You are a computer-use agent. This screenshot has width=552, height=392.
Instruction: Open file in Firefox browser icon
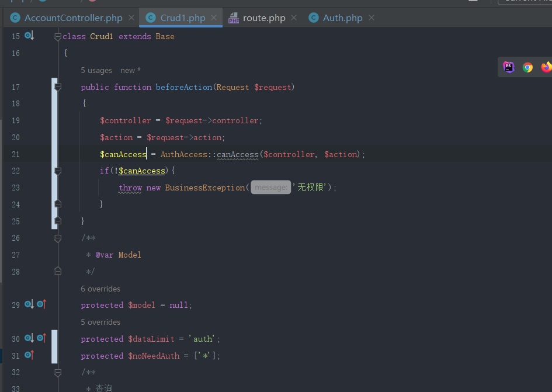coord(547,67)
